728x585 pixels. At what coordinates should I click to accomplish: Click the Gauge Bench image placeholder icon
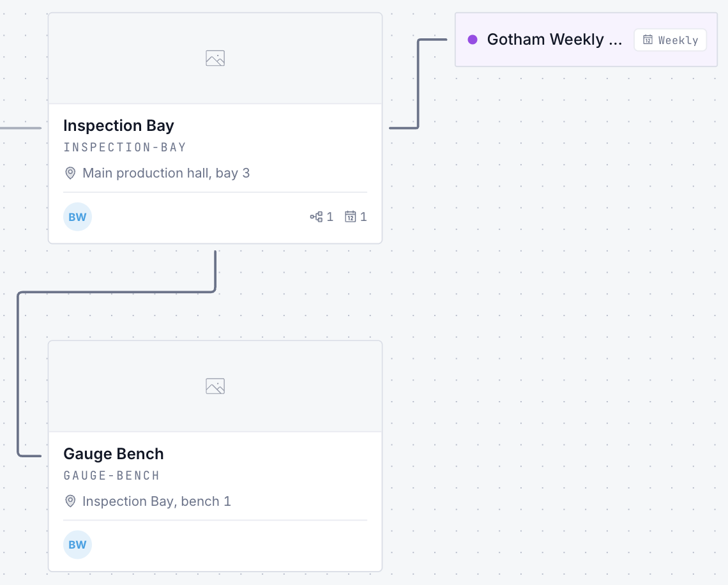coord(215,386)
